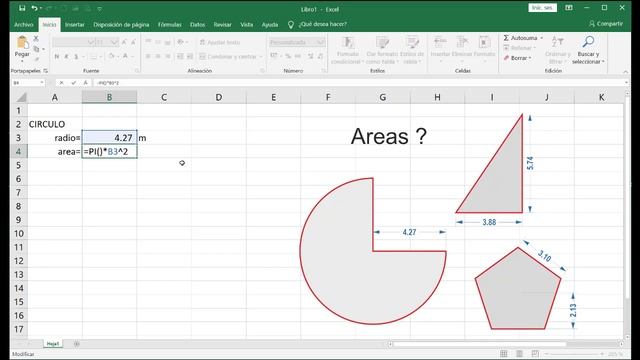640x360 pixels.
Task: Click the Copy icon
Action: 36,49
